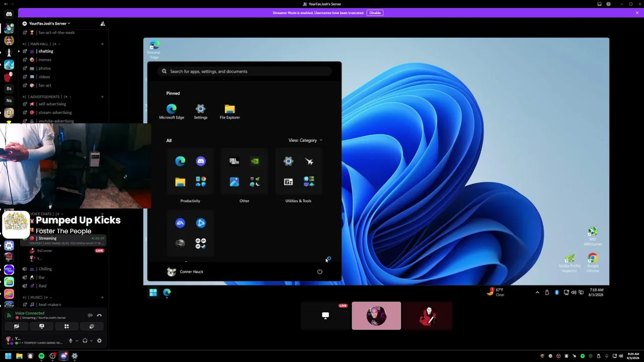Screen dimensions: 644x362
Task: Select the live screen share tile
Action: click(x=326, y=316)
